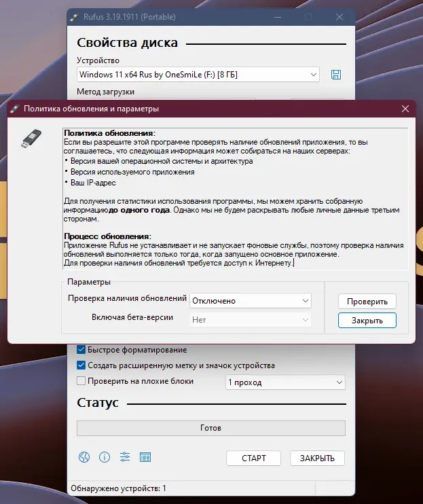Click the Готов status progress bar
423x504 pixels.
click(x=211, y=428)
